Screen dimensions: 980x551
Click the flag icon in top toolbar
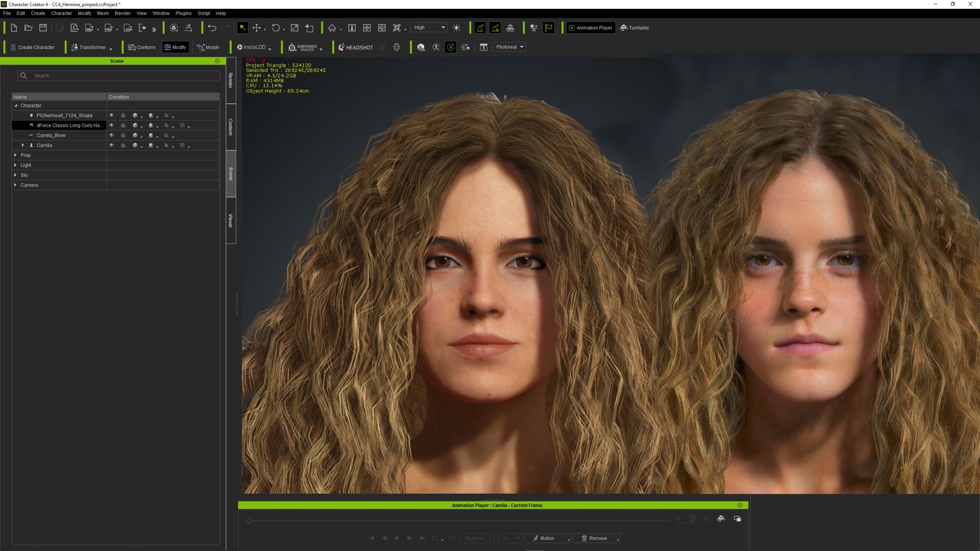click(548, 28)
